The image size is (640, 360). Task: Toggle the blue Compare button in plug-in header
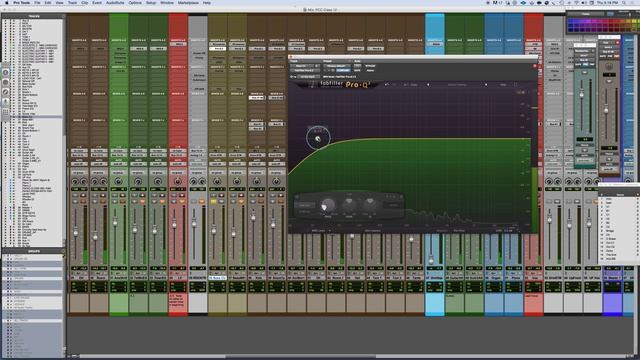point(343,70)
